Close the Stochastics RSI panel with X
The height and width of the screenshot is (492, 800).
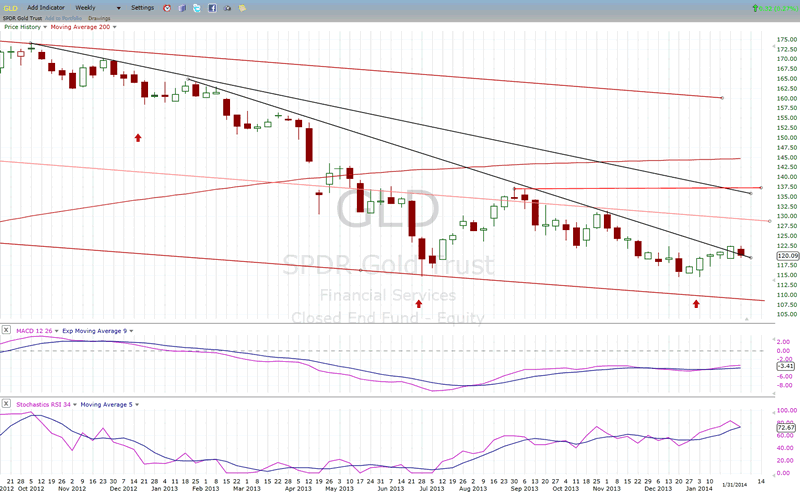pyautogui.click(x=6, y=404)
